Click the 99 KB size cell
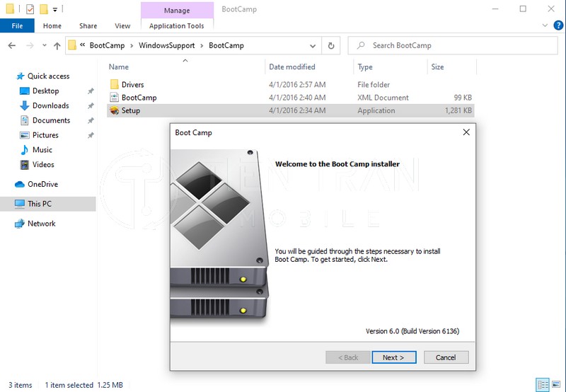 pos(463,98)
